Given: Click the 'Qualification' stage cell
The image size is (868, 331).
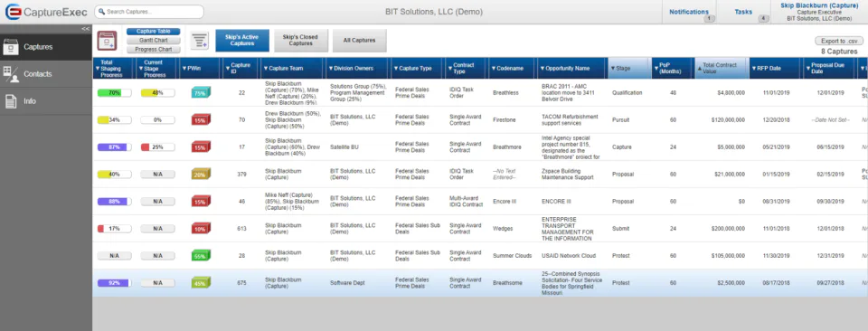Looking at the screenshot, I should point(627,93).
